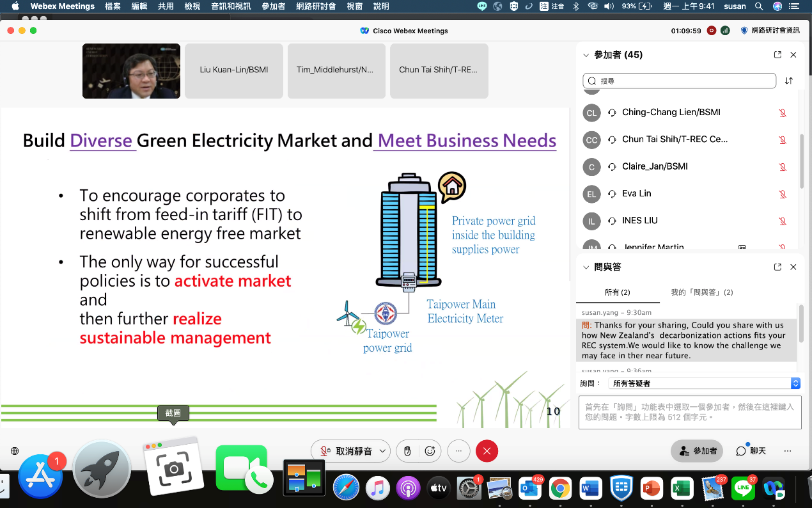Open 參加者 menu in menu bar
This screenshot has height=508, width=812.
point(274,6)
